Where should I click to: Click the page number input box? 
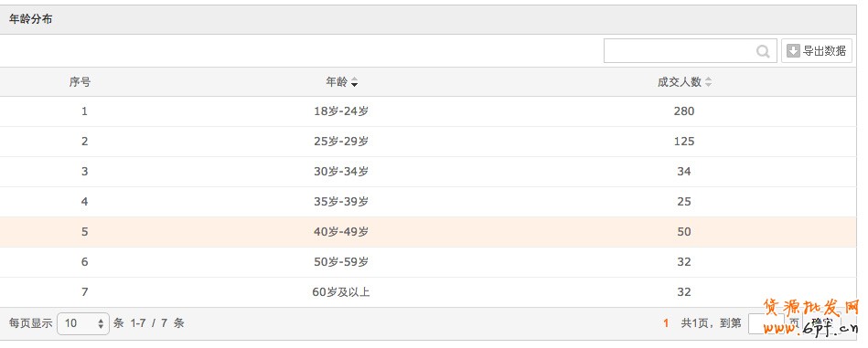click(x=766, y=323)
